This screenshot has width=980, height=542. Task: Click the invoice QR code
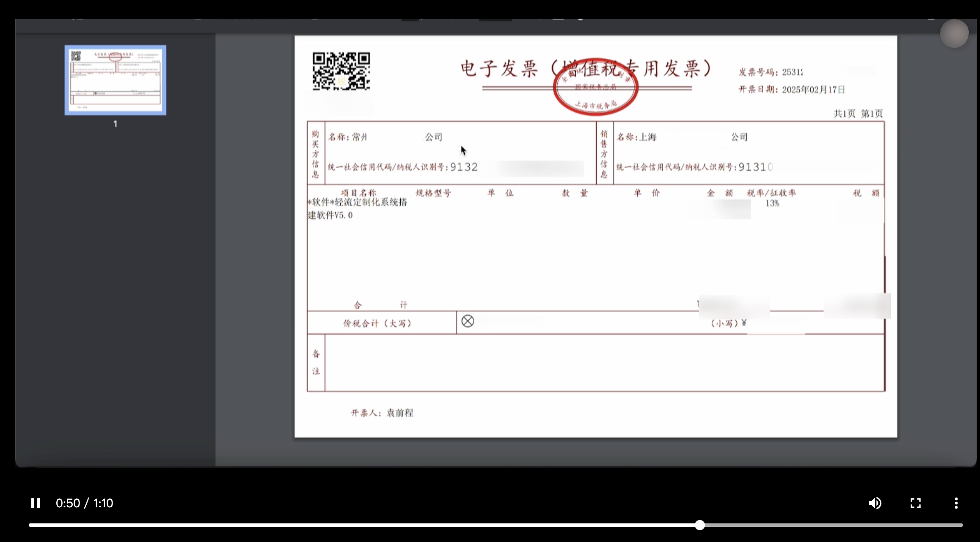[341, 71]
